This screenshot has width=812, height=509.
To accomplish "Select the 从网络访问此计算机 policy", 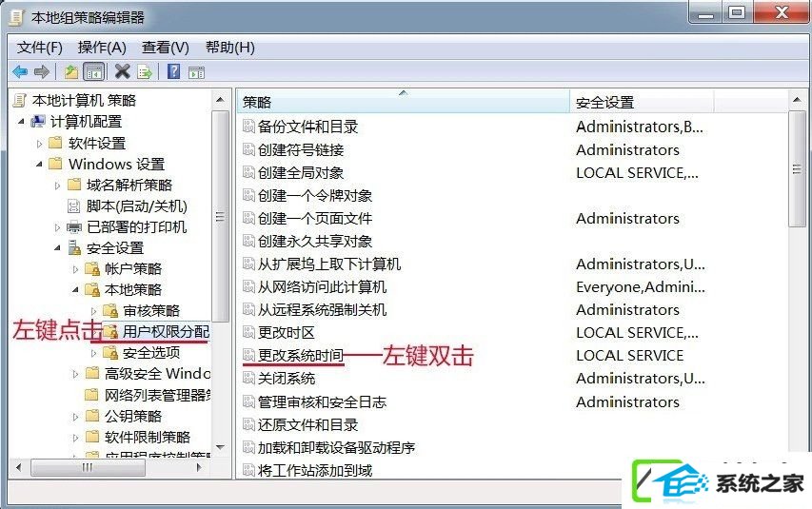I will click(x=322, y=287).
